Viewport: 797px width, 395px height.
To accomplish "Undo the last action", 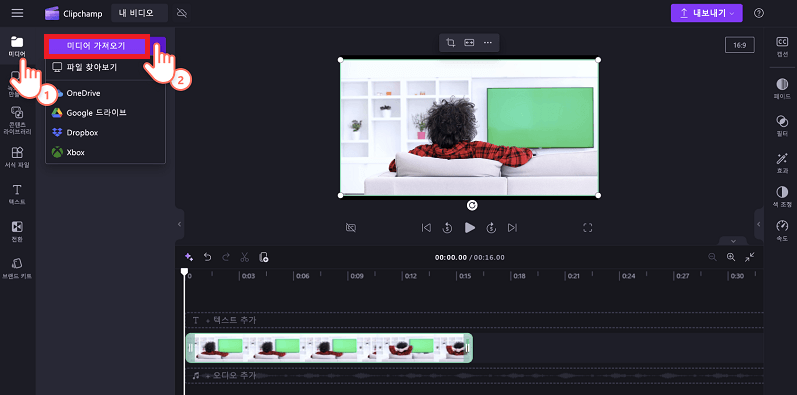I will click(x=207, y=257).
